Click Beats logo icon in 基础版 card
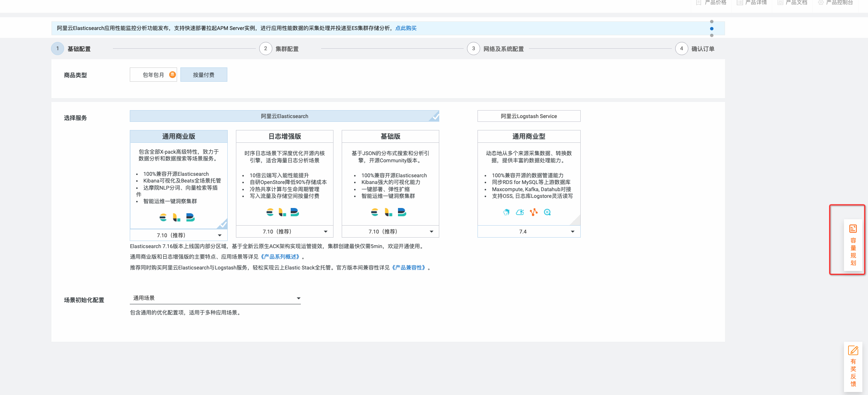 click(402, 212)
